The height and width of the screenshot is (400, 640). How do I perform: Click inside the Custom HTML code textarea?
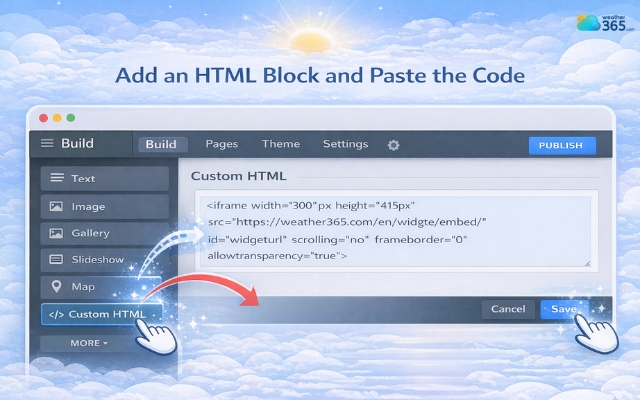pos(395,231)
